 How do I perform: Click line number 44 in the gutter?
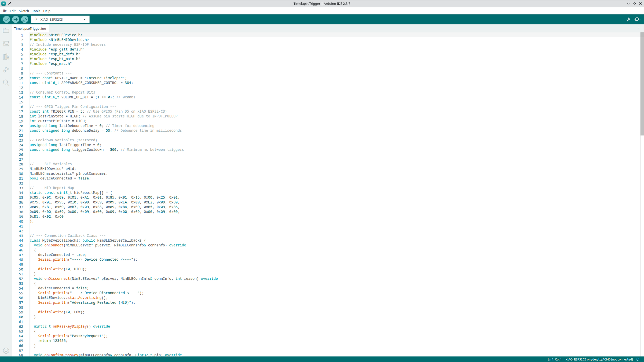point(21,241)
